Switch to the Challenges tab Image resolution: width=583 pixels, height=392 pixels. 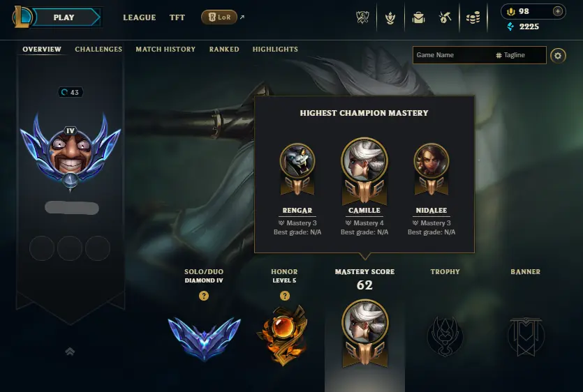point(98,49)
